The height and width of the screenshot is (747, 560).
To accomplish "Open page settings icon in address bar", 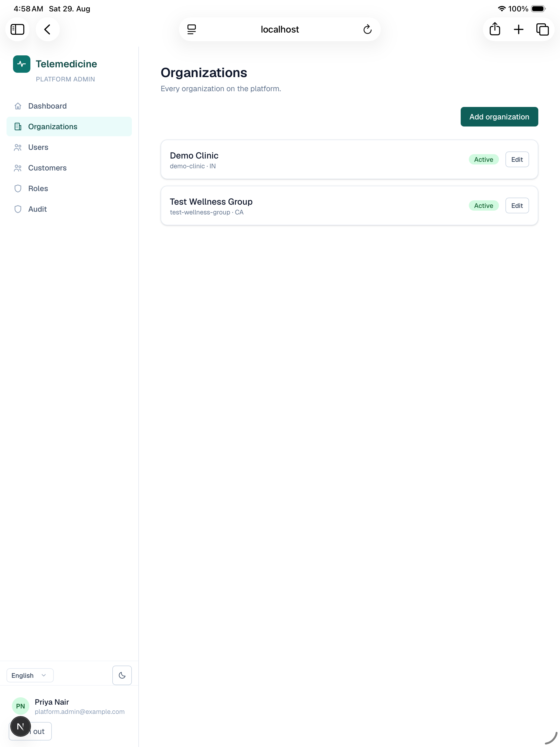I will click(x=192, y=29).
